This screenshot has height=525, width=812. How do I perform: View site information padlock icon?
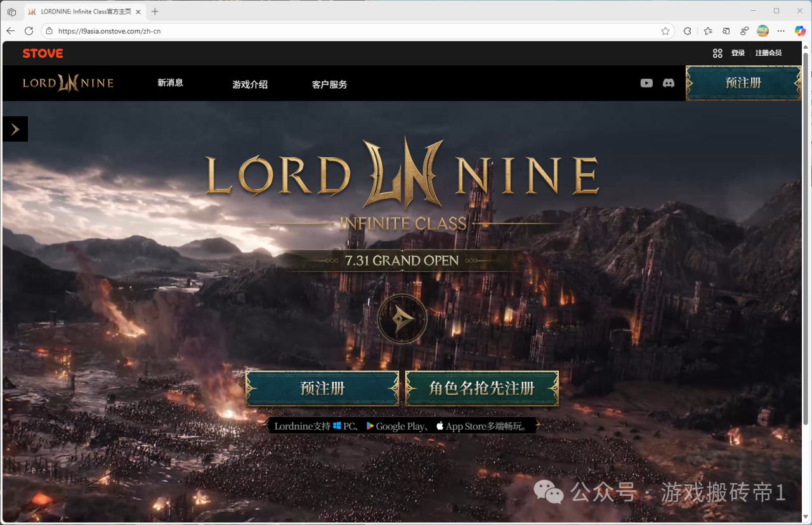49,30
